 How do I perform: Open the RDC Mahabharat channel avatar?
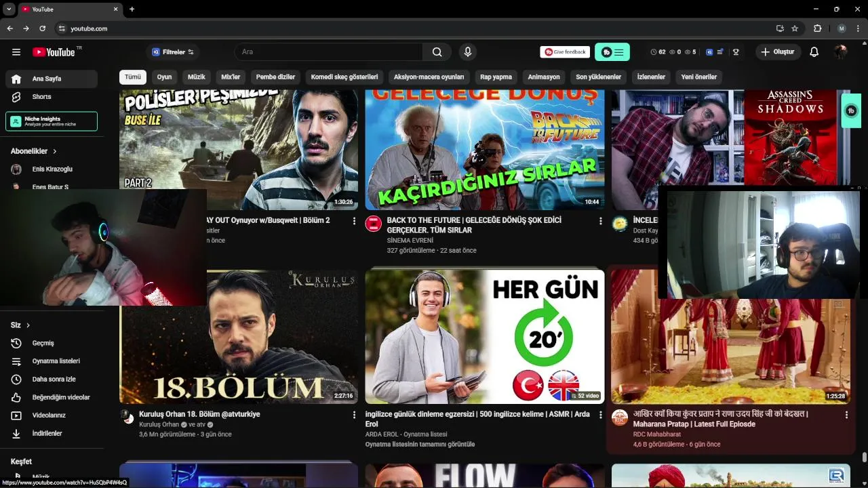[620, 418]
